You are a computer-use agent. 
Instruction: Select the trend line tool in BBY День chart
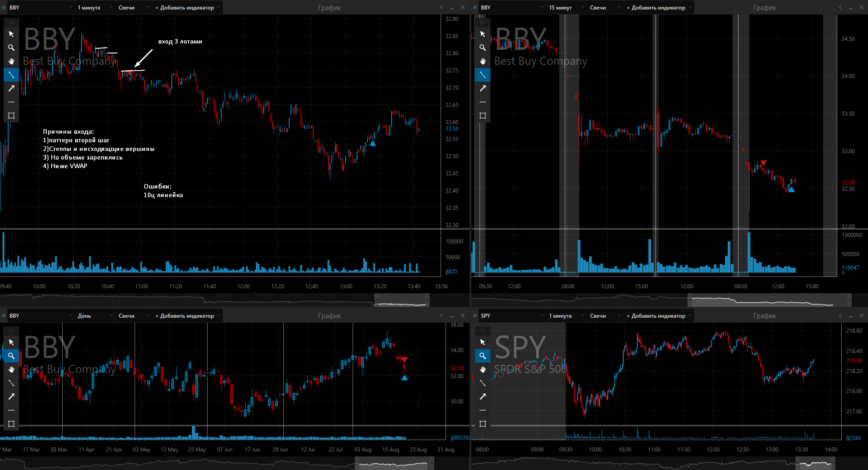[x=11, y=383]
